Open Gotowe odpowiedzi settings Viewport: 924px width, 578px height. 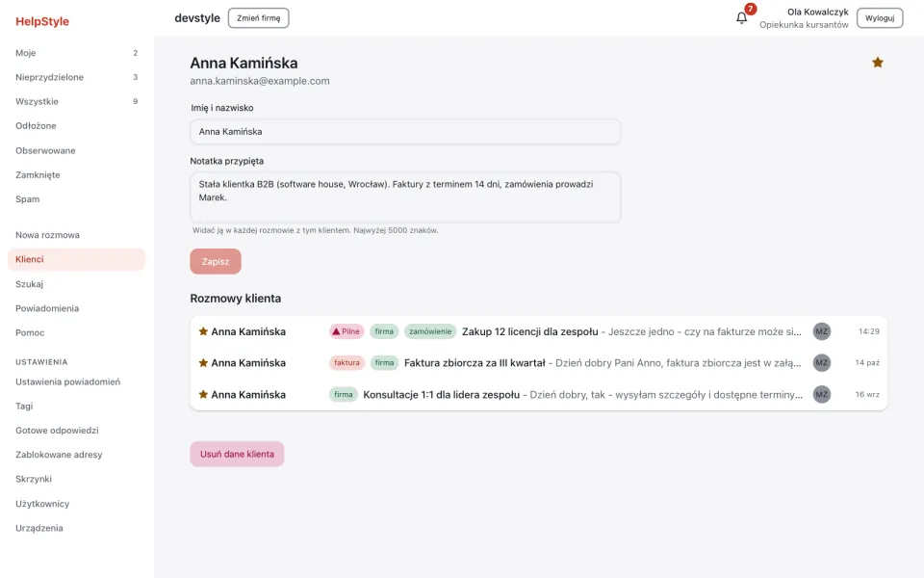(77, 430)
